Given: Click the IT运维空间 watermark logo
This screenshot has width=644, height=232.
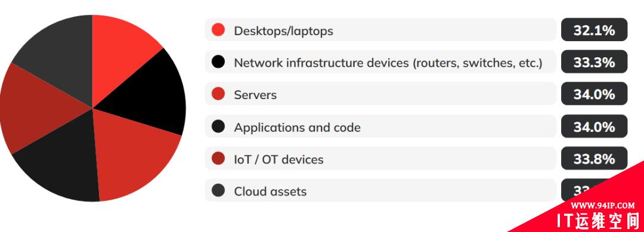Looking at the screenshot, I should click(597, 221).
